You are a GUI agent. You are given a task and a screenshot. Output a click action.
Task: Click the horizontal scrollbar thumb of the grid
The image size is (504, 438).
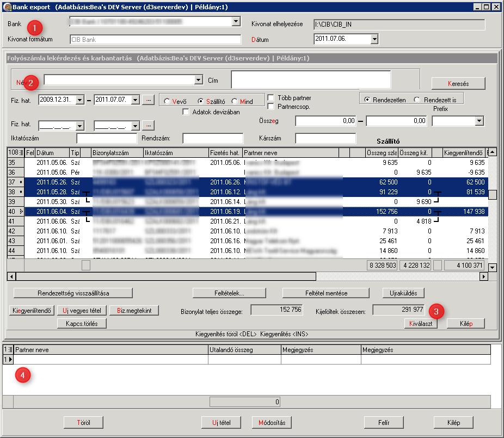pos(166,276)
